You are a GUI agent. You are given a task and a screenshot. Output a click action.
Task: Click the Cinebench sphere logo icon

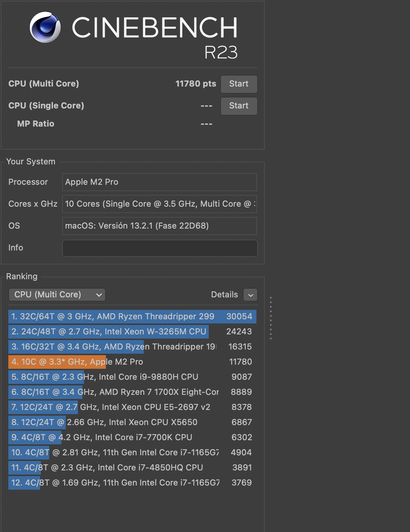click(x=45, y=27)
